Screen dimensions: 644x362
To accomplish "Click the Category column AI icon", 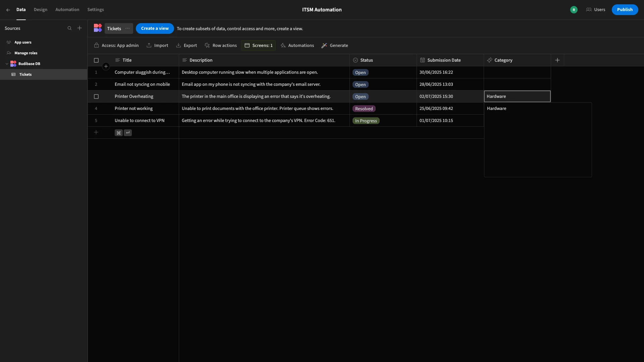I will point(490,60).
